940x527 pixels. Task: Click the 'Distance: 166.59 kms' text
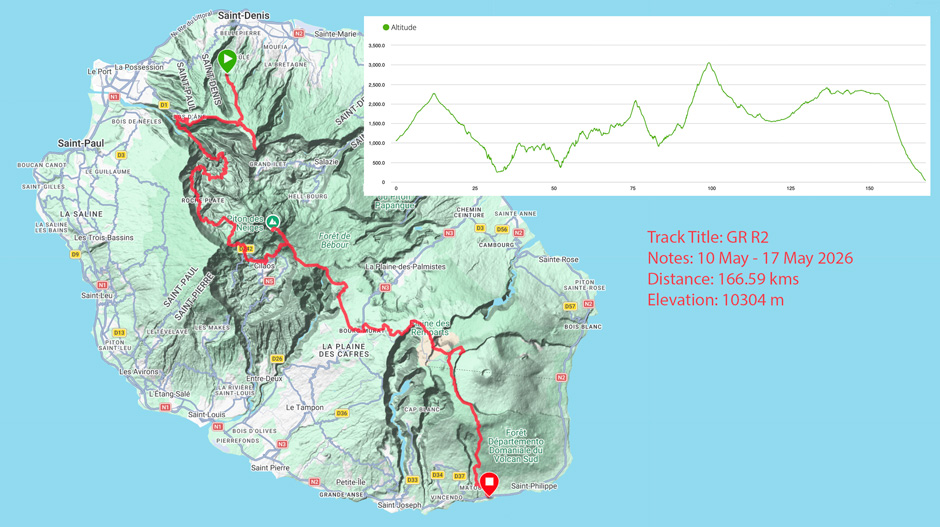[723, 279]
